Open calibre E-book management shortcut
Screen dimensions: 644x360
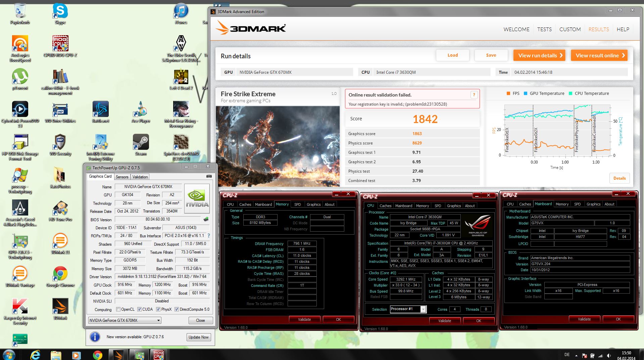[x=60, y=81]
